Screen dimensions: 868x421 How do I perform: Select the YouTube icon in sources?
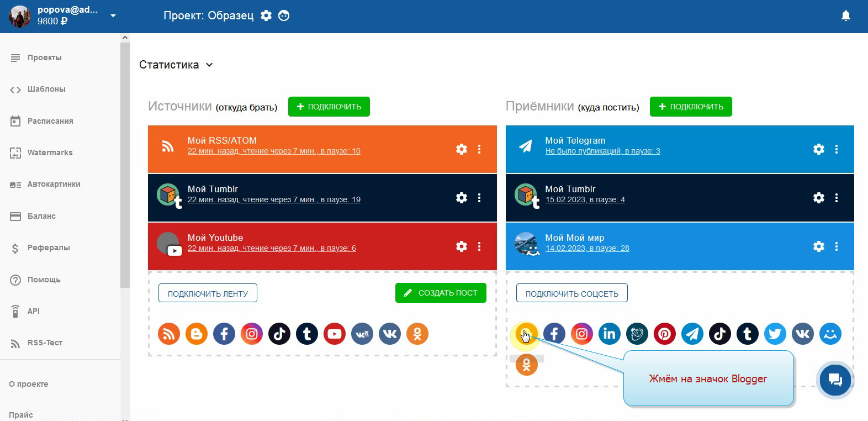coord(335,334)
